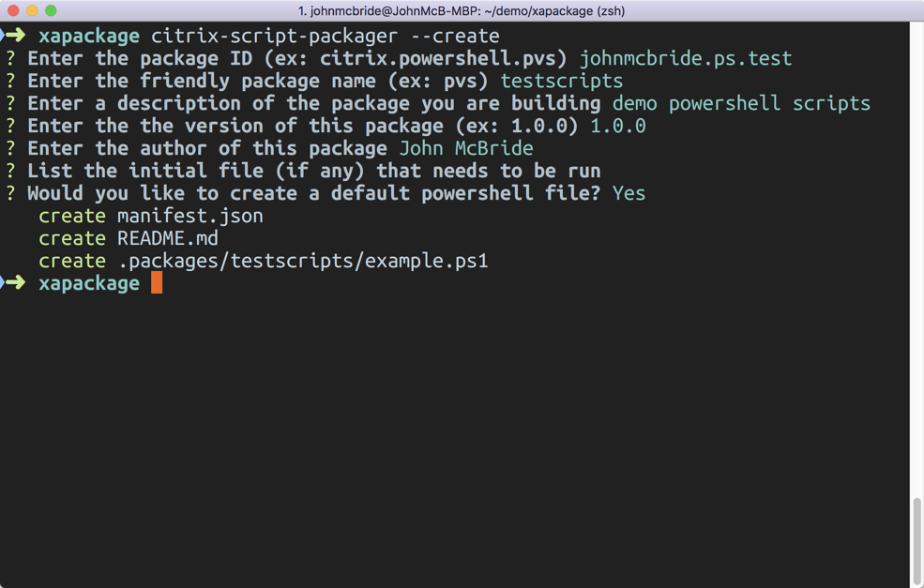Click the README.md file name
This screenshot has height=588, width=924.
[x=167, y=238]
